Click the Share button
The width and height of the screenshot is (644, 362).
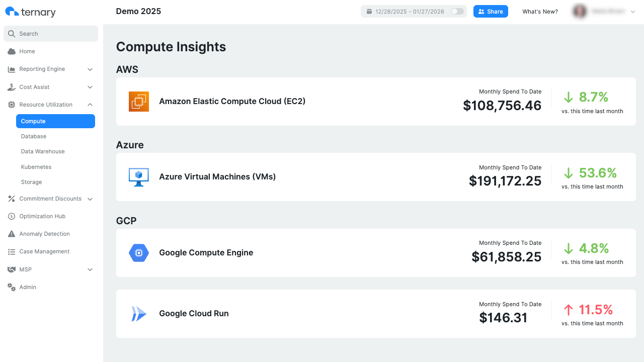(491, 11)
